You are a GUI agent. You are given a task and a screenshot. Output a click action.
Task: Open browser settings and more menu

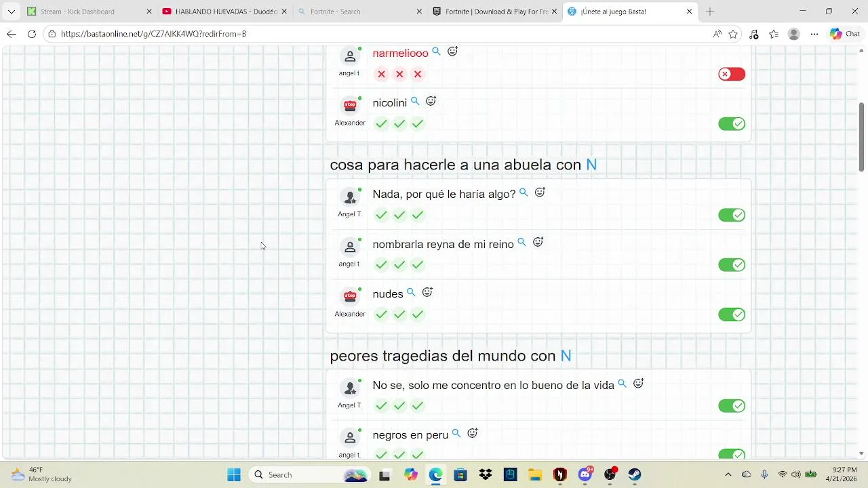point(814,34)
